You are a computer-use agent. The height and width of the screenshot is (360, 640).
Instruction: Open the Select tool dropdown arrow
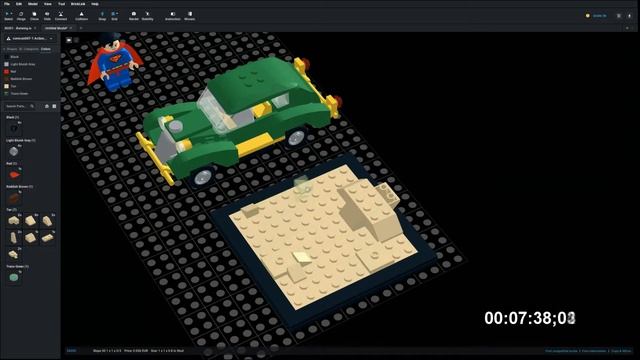tap(11, 14)
